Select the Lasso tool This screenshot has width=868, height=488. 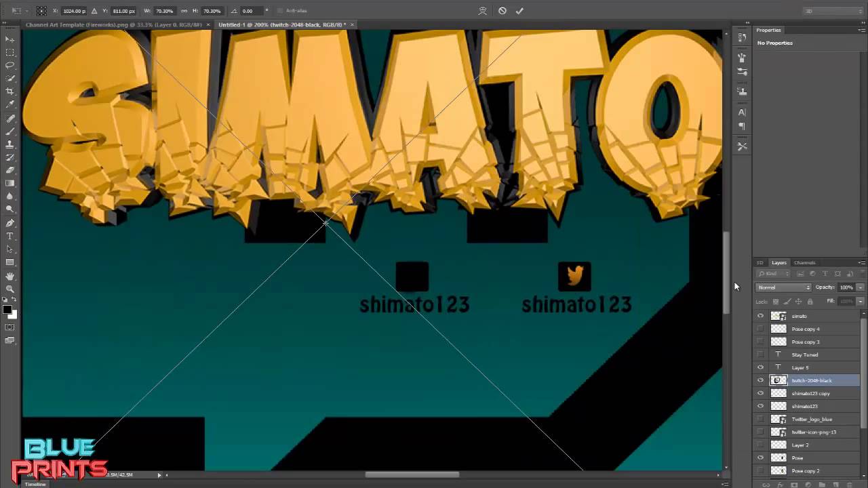coord(10,65)
